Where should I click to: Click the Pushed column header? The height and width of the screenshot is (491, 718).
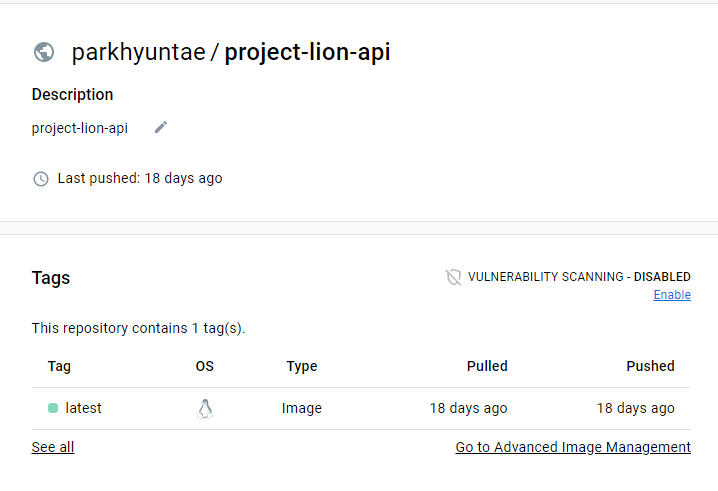coord(650,366)
